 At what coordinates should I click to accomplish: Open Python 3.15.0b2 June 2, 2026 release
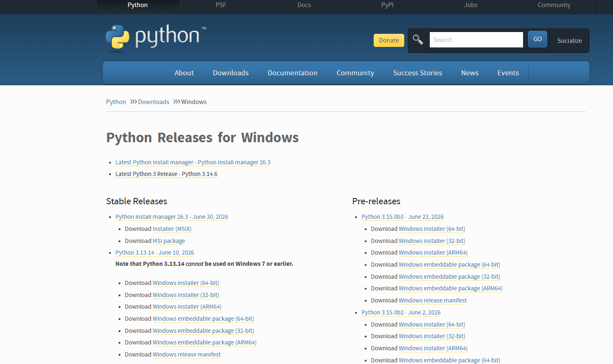tap(401, 312)
